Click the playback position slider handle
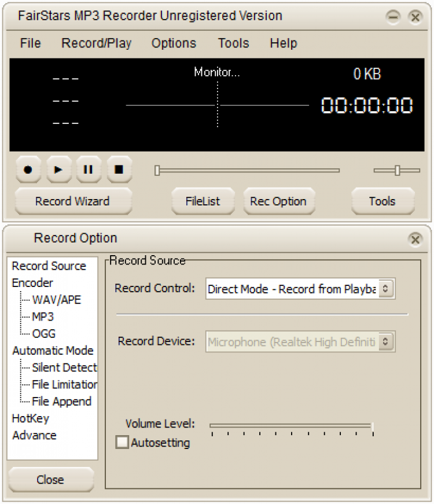The width and height of the screenshot is (434, 504). (x=157, y=170)
